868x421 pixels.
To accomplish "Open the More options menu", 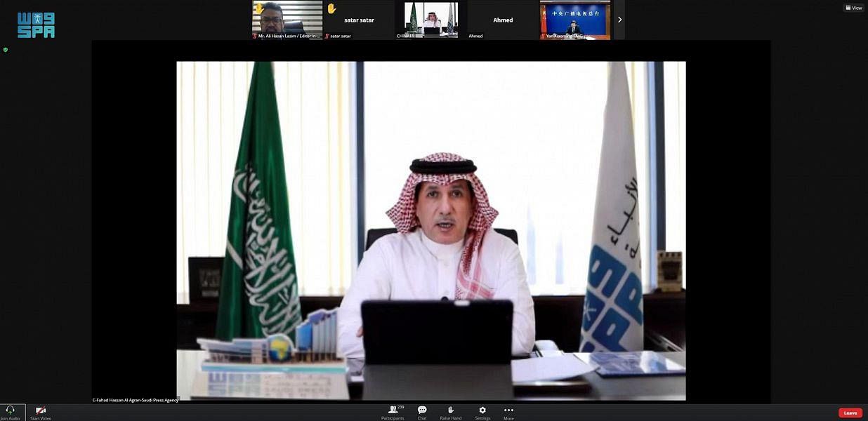I will pyautogui.click(x=508, y=410).
